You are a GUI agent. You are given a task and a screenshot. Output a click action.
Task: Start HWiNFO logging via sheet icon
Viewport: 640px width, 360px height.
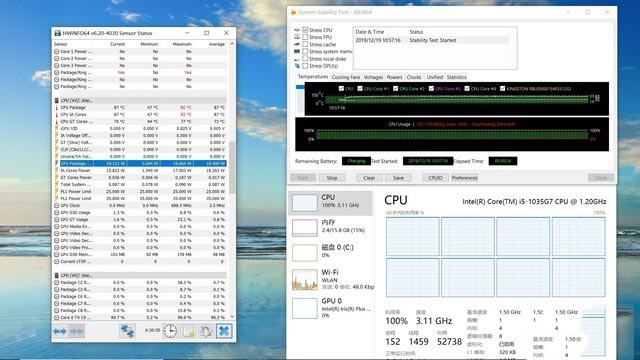tap(189, 331)
